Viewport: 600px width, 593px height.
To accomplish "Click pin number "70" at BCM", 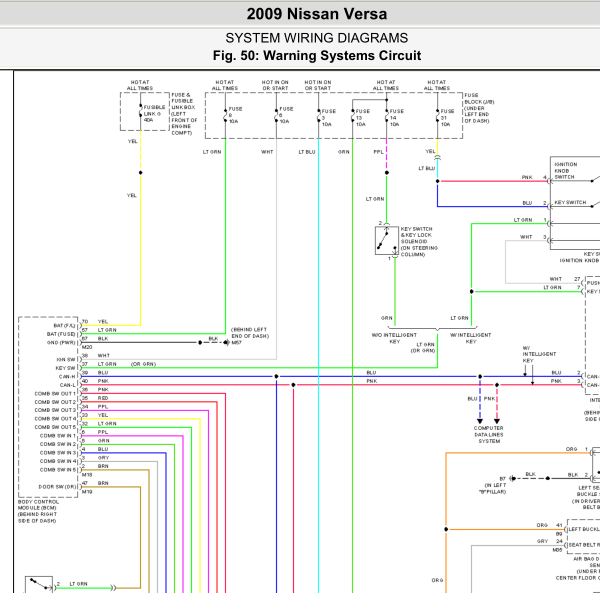I will click(x=85, y=321).
